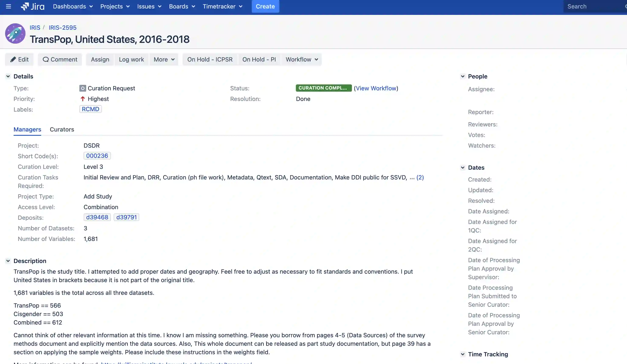Click the Edit pencil button

19,59
